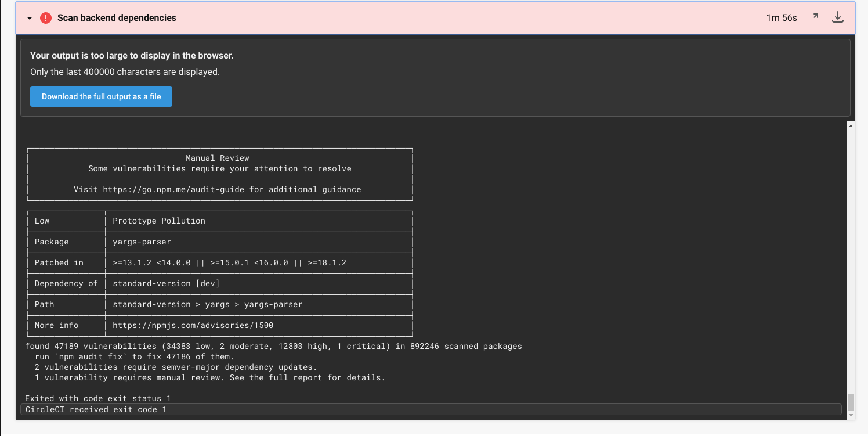The width and height of the screenshot is (868, 436).
Task: Click Only the last 400000 characters text
Action: pos(125,72)
